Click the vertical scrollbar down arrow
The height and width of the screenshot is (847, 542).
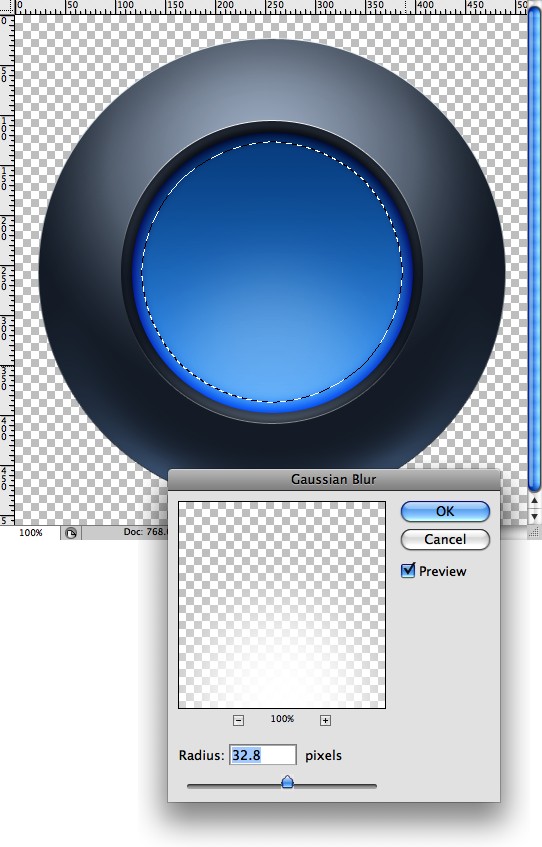[534, 516]
